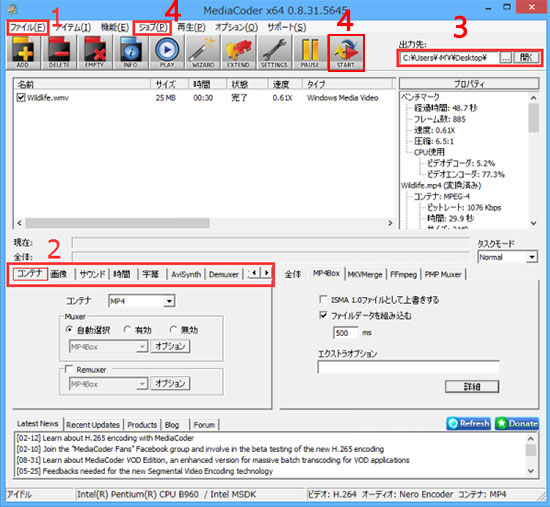The height and width of the screenshot is (507, 550).
Task: Click the 詳細 button
Action: click(x=472, y=387)
